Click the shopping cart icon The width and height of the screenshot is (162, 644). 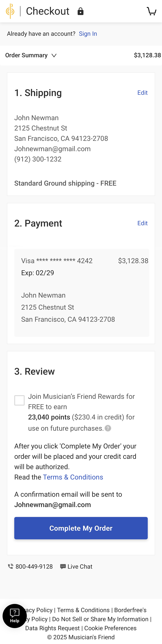[x=152, y=11]
